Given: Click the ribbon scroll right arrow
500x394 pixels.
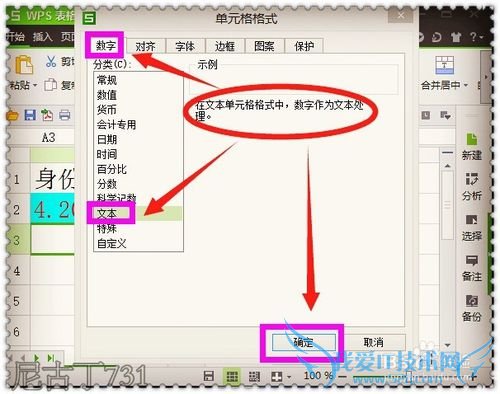Looking at the screenshot, I should [x=486, y=77].
